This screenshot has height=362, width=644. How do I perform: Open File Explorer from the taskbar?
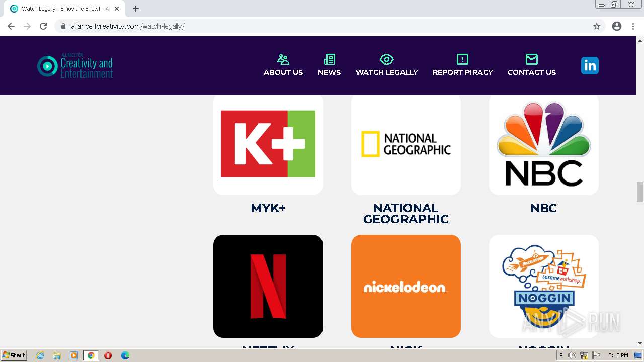pyautogui.click(x=57, y=355)
